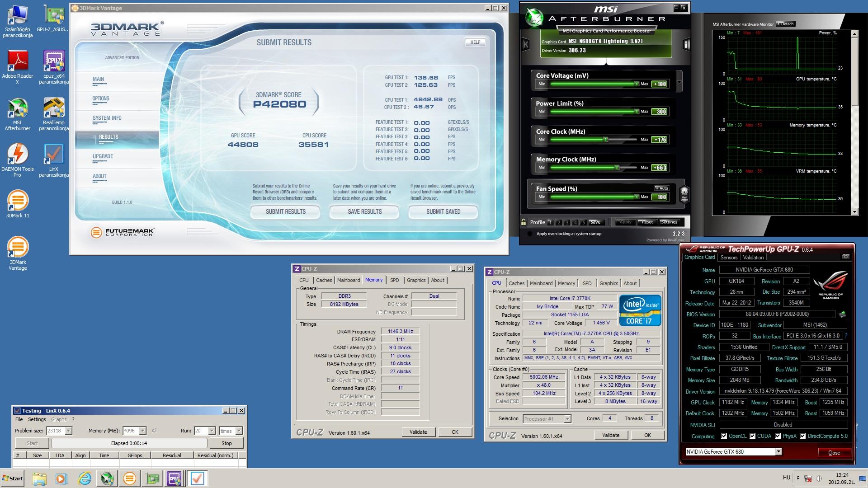Viewport: 868px width, 488px height.
Task: Click Memory Clock slider handle
Action: (617, 168)
